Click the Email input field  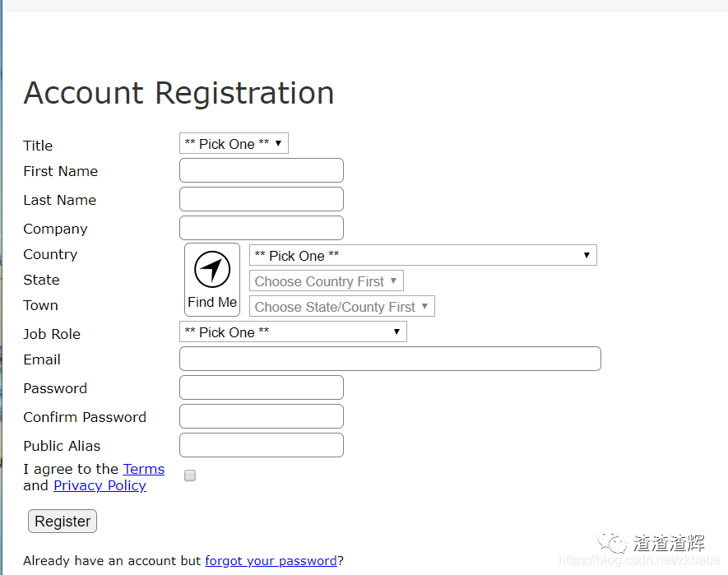tap(390, 359)
